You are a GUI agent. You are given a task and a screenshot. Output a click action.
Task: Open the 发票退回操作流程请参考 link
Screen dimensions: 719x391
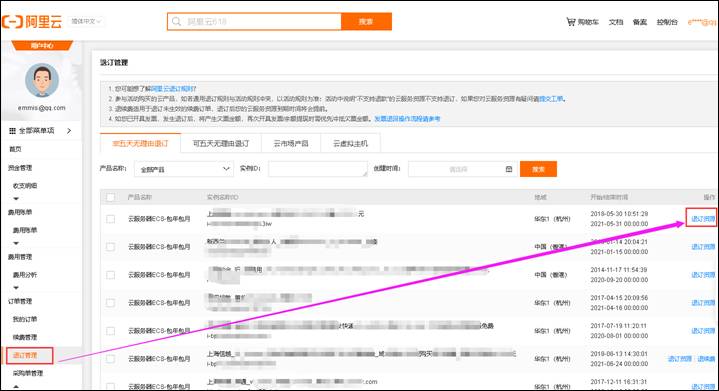(x=407, y=119)
